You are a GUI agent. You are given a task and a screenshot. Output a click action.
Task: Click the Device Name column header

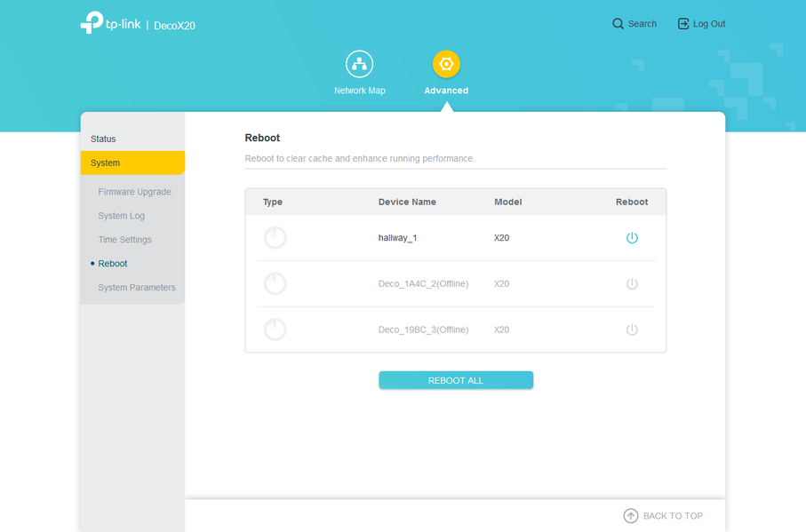pyautogui.click(x=407, y=202)
